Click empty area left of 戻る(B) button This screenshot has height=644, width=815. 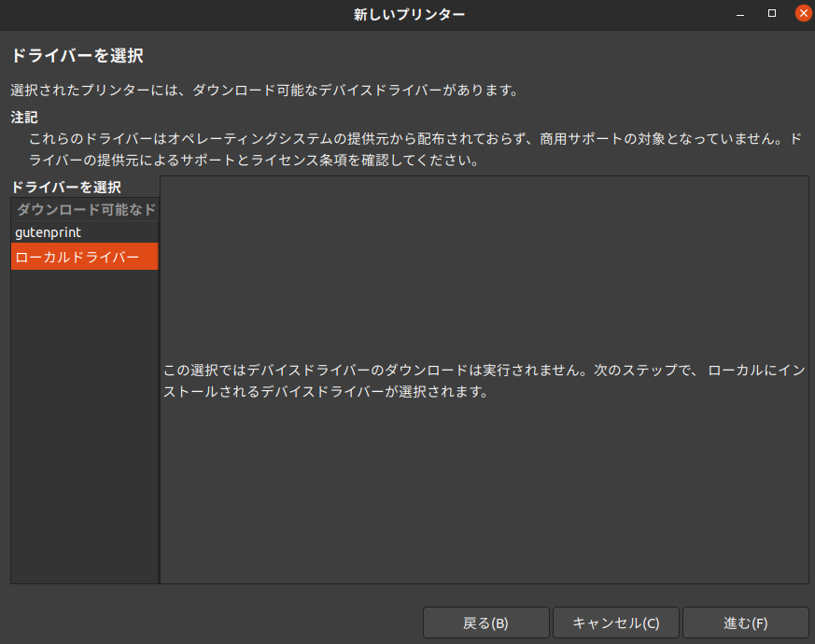pyautogui.click(x=215, y=623)
